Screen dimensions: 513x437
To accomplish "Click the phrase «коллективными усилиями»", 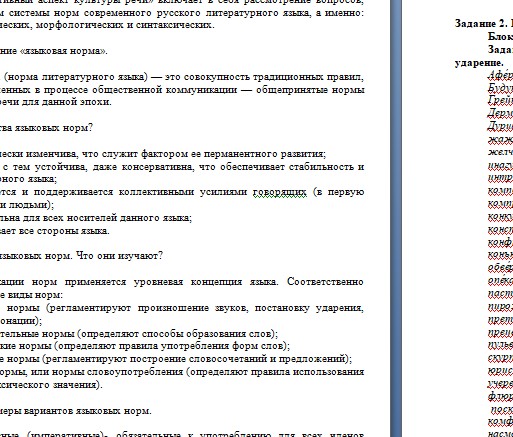I will [183, 192].
